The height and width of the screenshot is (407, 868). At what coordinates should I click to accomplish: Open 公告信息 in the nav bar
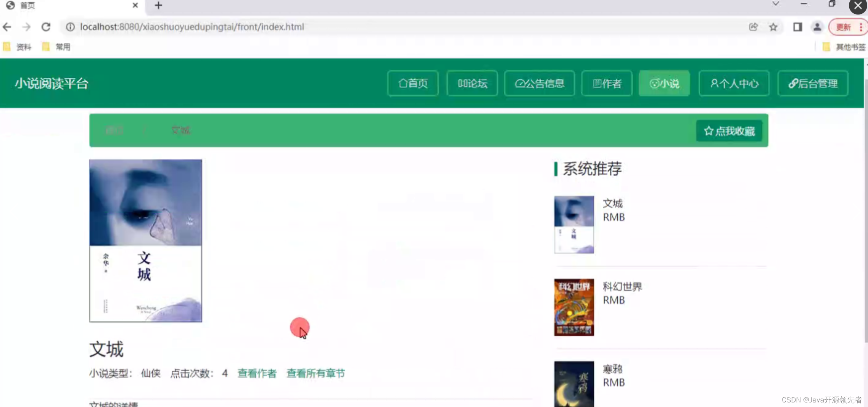539,84
